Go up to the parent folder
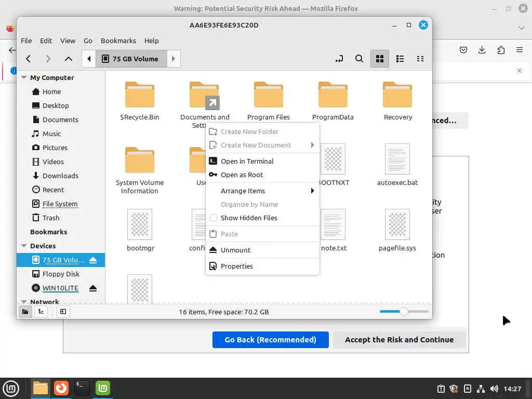532x399 pixels. coord(68,59)
